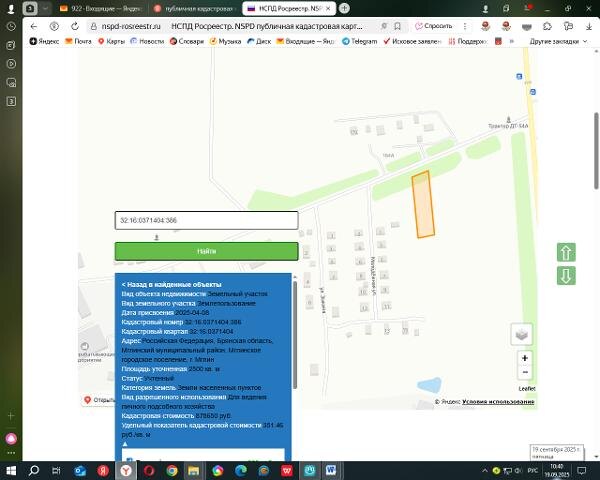Close the НСПД Росреестр tab

328,8
